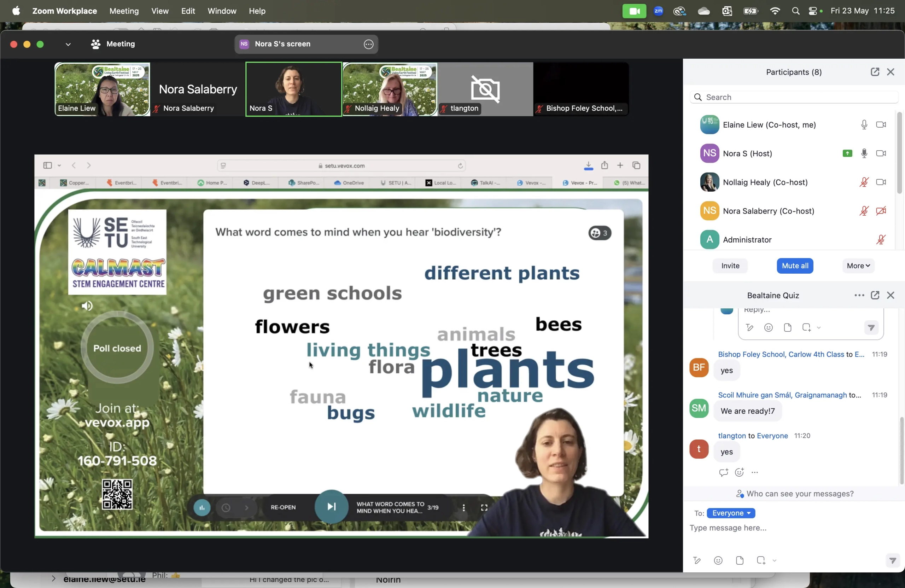Add reaction to tlangton's message
The image size is (905, 588).
click(739, 472)
